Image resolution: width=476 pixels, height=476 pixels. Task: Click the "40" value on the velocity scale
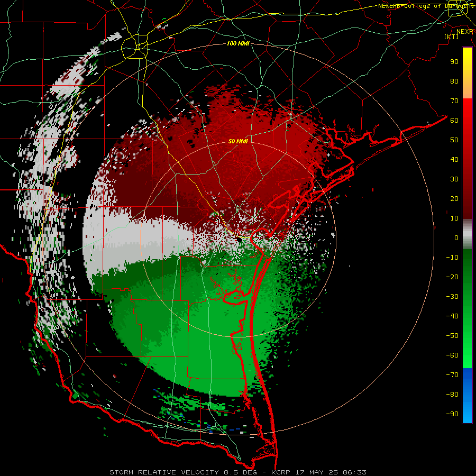click(454, 159)
